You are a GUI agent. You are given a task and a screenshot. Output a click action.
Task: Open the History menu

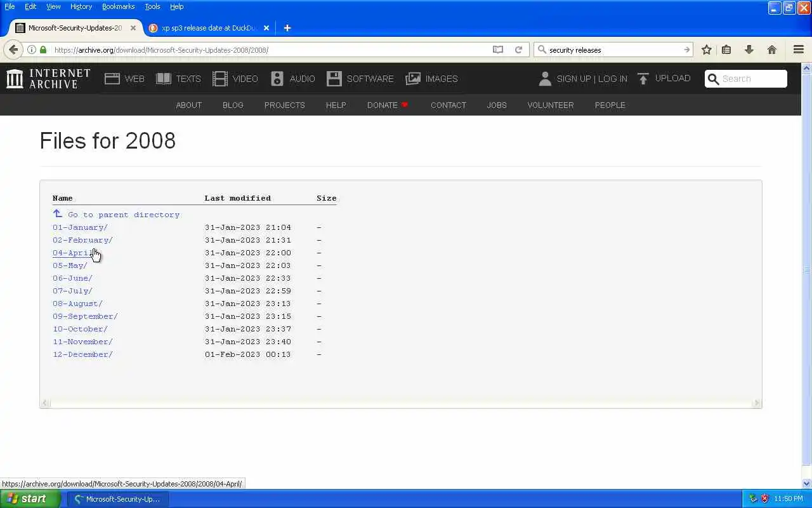tap(81, 6)
